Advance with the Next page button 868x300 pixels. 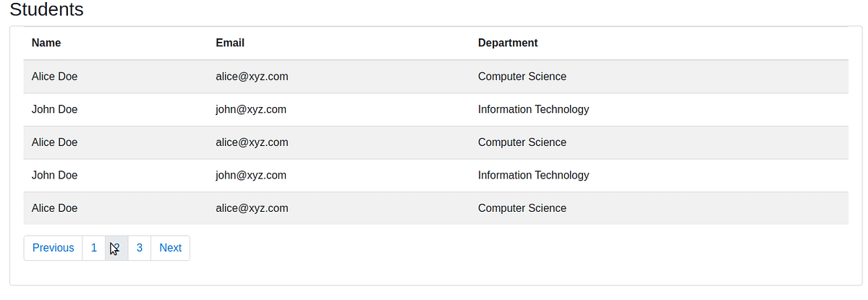point(170,248)
